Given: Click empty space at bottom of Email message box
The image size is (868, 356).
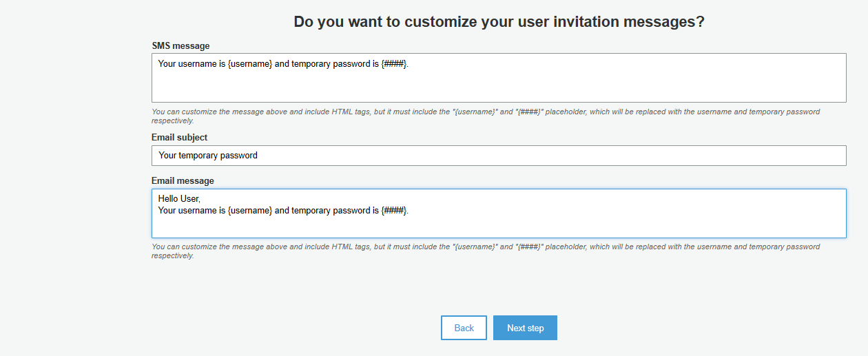Looking at the screenshot, I should coord(499,229).
